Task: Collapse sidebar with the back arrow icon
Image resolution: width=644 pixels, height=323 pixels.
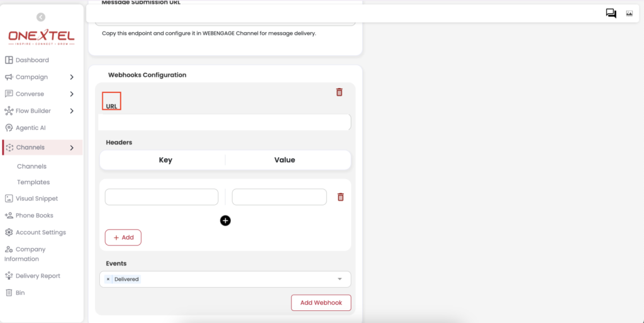Action: click(41, 17)
